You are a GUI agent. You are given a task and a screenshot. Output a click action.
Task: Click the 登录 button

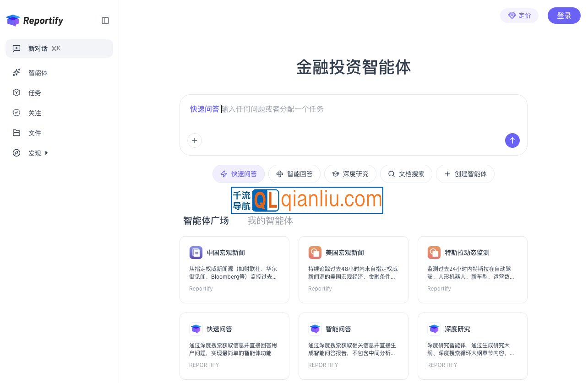(x=564, y=16)
